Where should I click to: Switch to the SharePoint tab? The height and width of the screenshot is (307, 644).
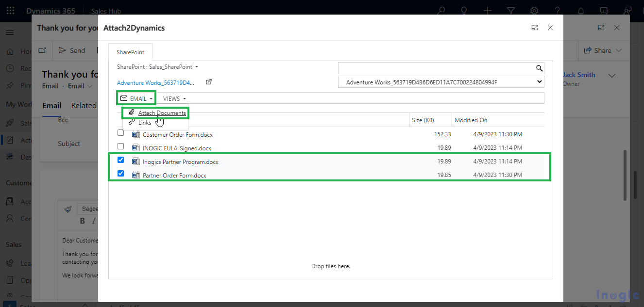click(x=130, y=52)
